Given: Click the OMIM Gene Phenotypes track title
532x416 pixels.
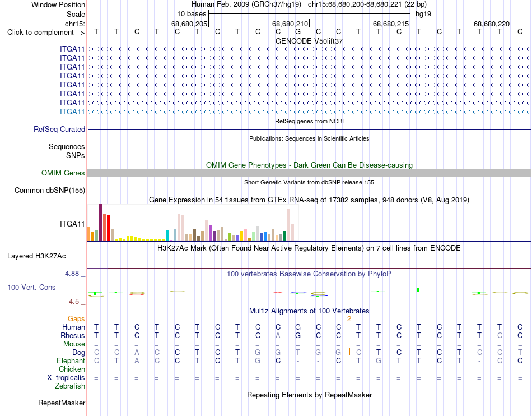Looking at the screenshot, I should 309,165.
